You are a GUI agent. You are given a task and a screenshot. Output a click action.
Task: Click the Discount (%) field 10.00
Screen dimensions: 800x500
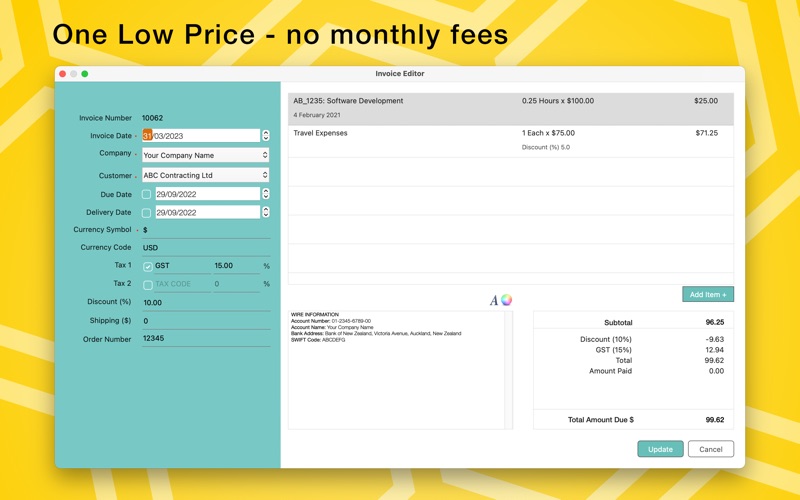(206, 303)
